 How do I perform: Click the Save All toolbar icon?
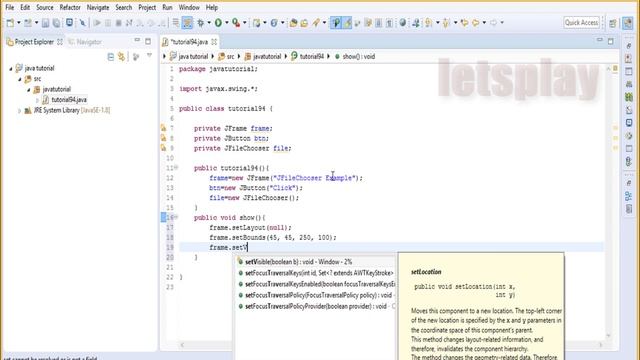pos(56,23)
